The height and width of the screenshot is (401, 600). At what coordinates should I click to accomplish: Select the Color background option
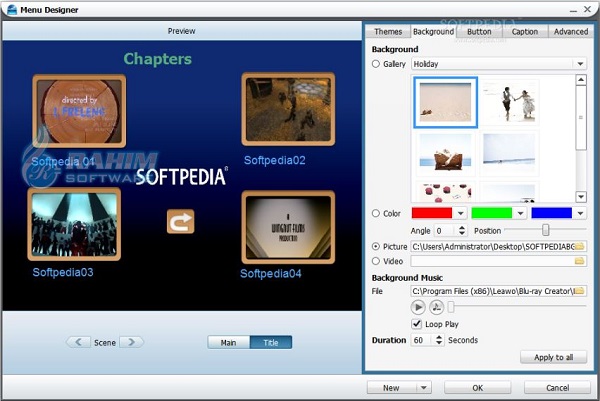pos(376,213)
